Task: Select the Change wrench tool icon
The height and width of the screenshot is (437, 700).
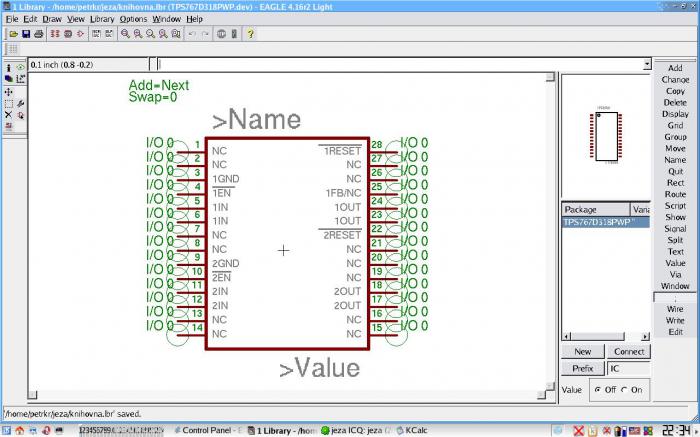Action: tap(20, 104)
